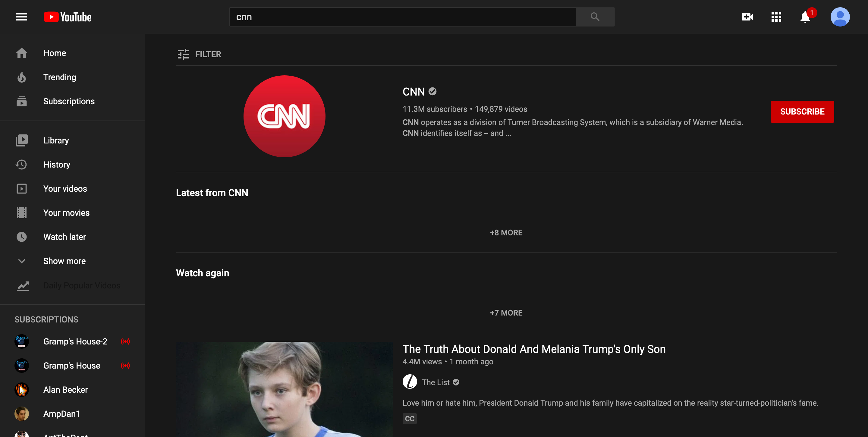Click the CNN channel logo
This screenshot has height=437, width=868.
284,116
